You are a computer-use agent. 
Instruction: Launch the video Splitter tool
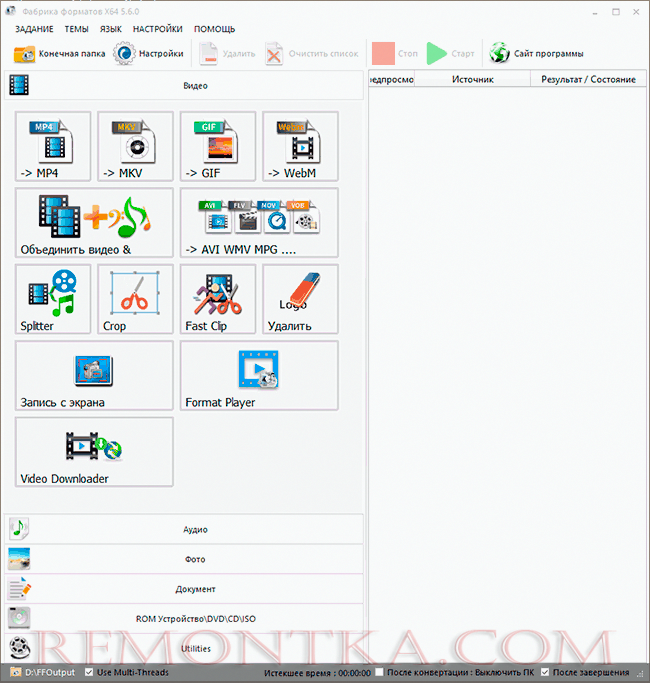click(53, 299)
